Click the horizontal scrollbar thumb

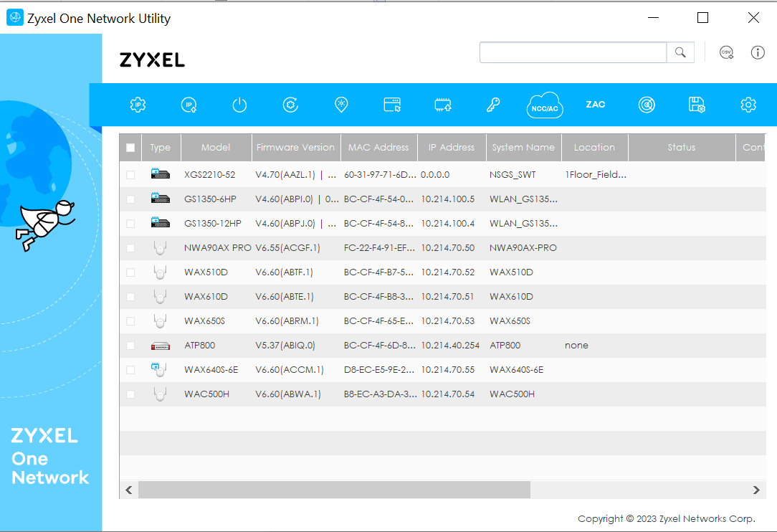[335, 490]
